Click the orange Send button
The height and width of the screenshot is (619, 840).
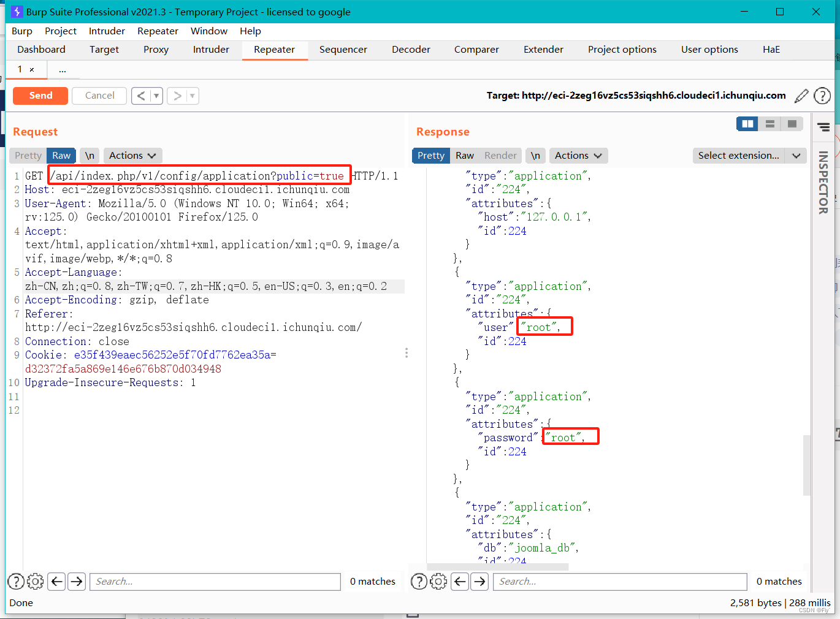(x=40, y=96)
